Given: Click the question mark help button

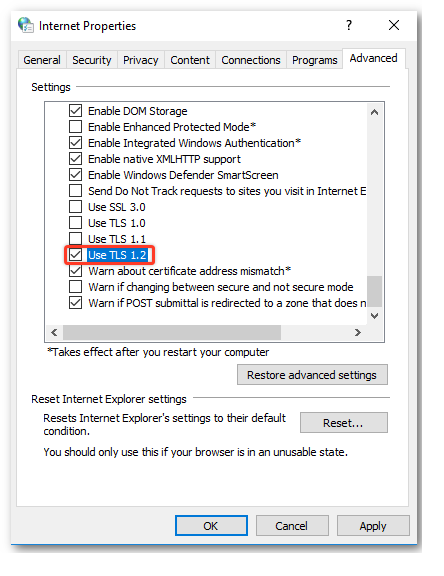Looking at the screenshot, I should click(x=349, y=25).
